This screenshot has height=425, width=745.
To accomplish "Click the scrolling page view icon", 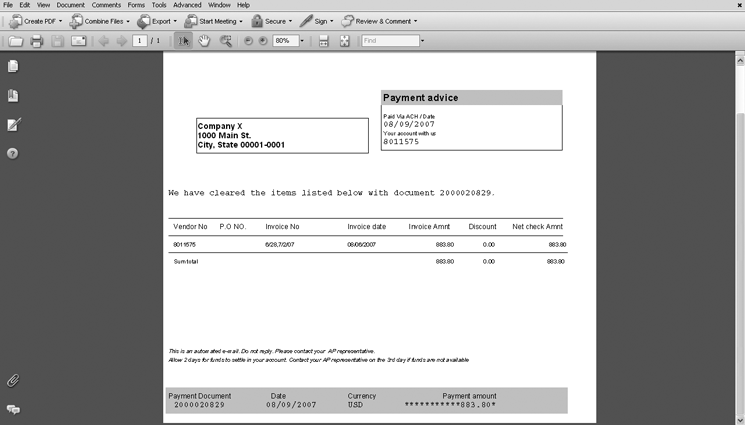I will pos(324,41).
